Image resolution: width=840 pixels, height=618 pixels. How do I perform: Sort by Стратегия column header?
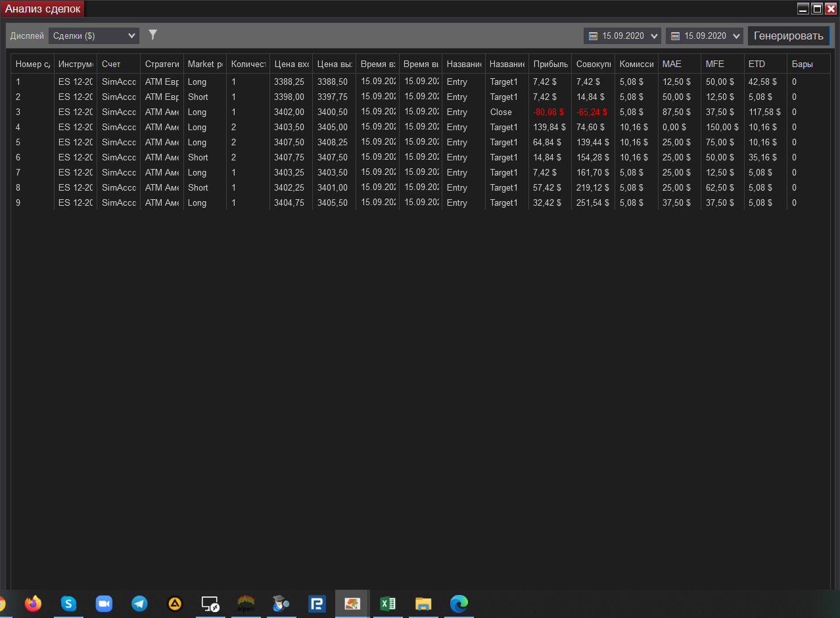162,64
